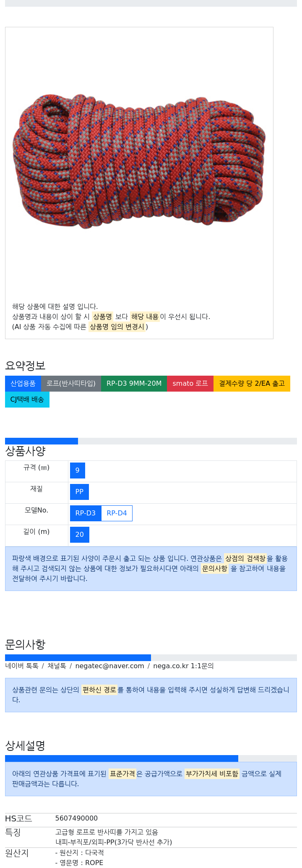This screenshot has height=868, width=302.
Task: Choose the RP-D4 model option
Action: 117,513
